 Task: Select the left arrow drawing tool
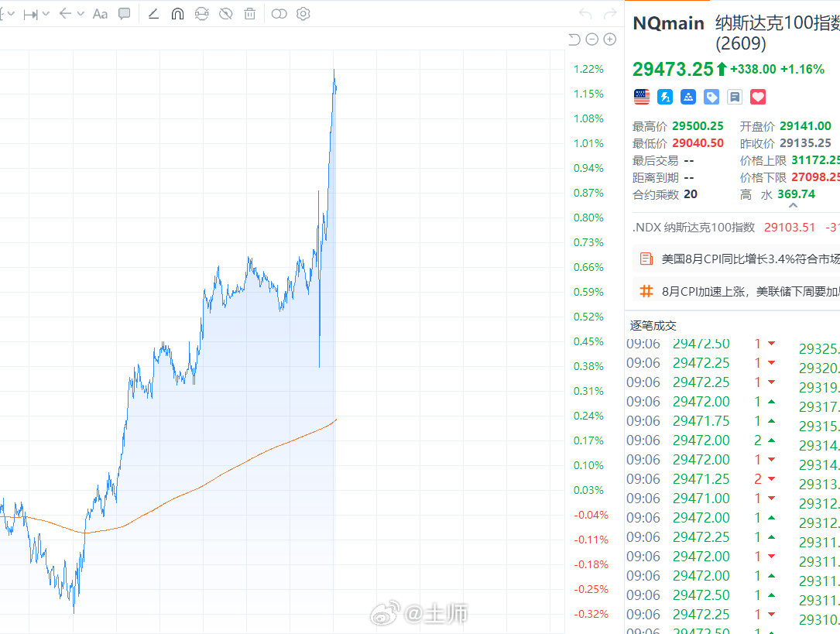coord(65,14)
